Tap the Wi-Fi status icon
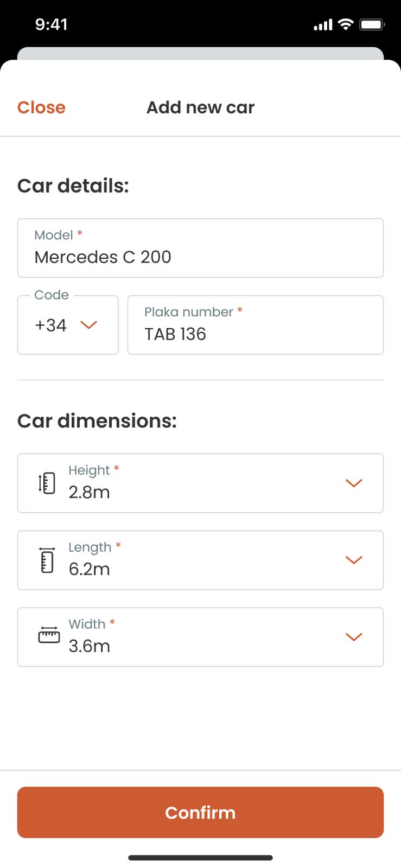Image resolution: width=401 pixels, height=868 pixels. coord(345,24)
